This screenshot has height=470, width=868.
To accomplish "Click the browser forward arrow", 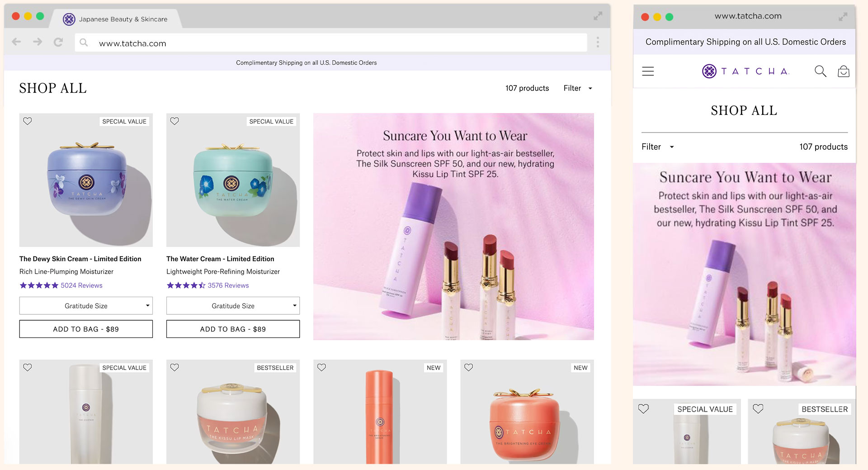I will click(x=38, y=42).
